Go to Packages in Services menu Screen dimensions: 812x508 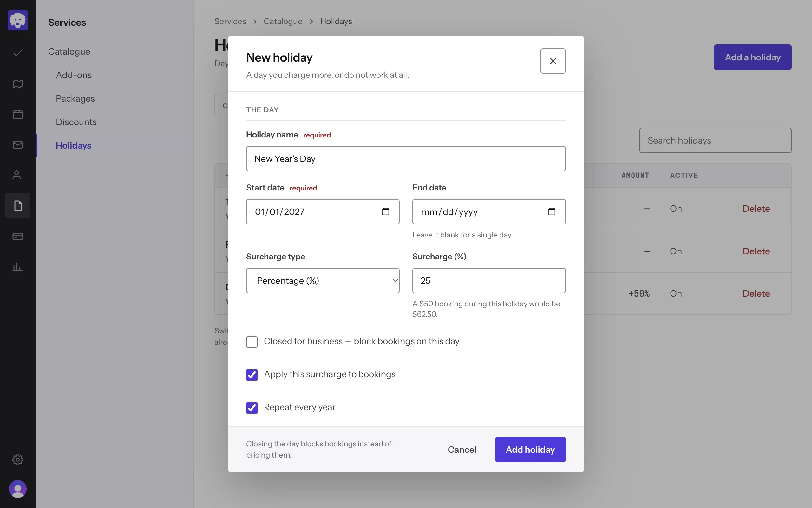(x=75, y=98)
